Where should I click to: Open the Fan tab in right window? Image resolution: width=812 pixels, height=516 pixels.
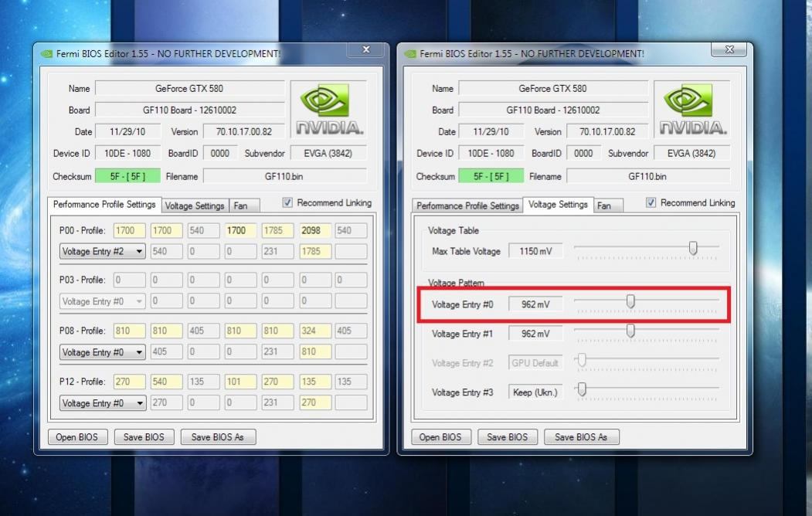607,205
